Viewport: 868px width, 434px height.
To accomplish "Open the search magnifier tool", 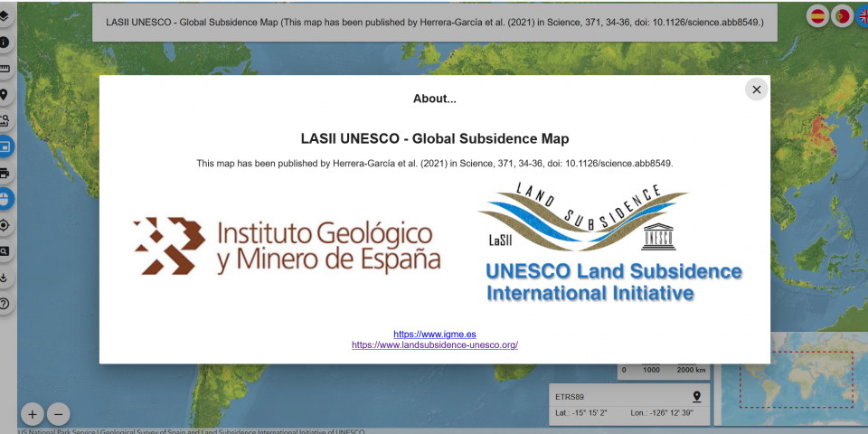I will pyautogui.click(x=4, y=251).
